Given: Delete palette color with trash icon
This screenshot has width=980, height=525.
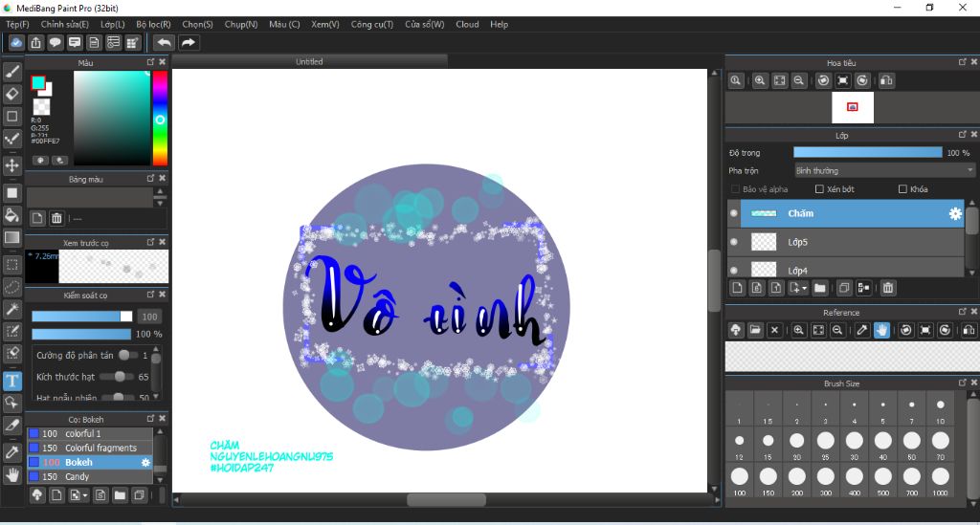Looking at the screenshot, I should (56, 218).
